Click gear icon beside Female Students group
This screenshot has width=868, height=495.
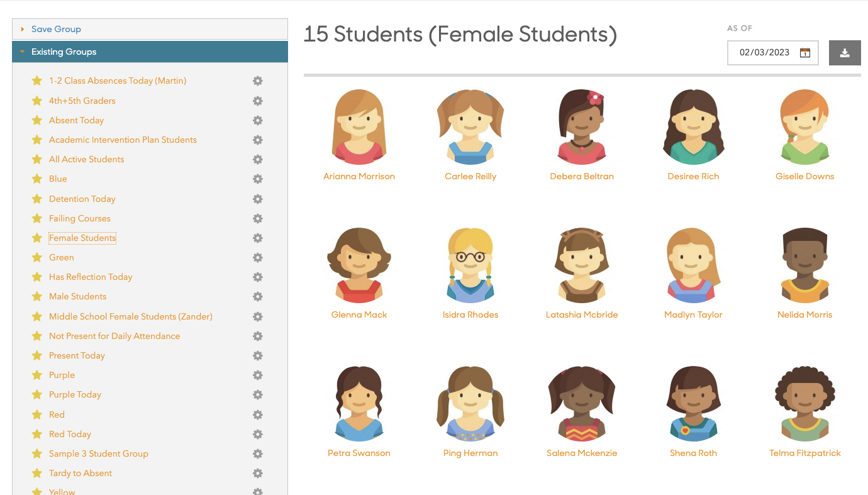pos(257,238)
